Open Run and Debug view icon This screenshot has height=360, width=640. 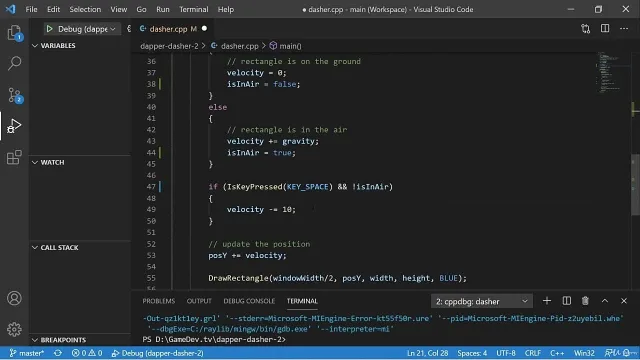tap(14, 126)
